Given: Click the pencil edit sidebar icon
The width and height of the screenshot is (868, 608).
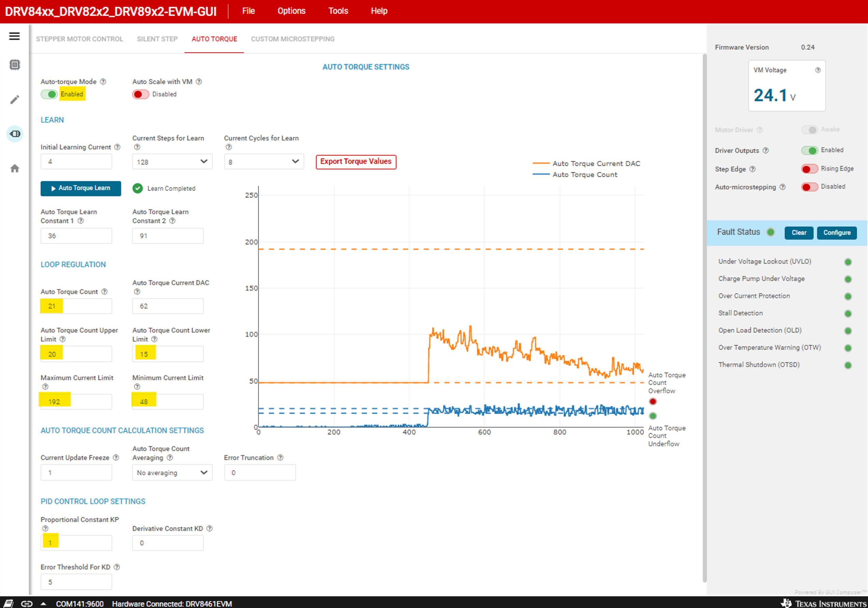Looking at the screenshot, I should pyautogui.click(x=14, y=100).
